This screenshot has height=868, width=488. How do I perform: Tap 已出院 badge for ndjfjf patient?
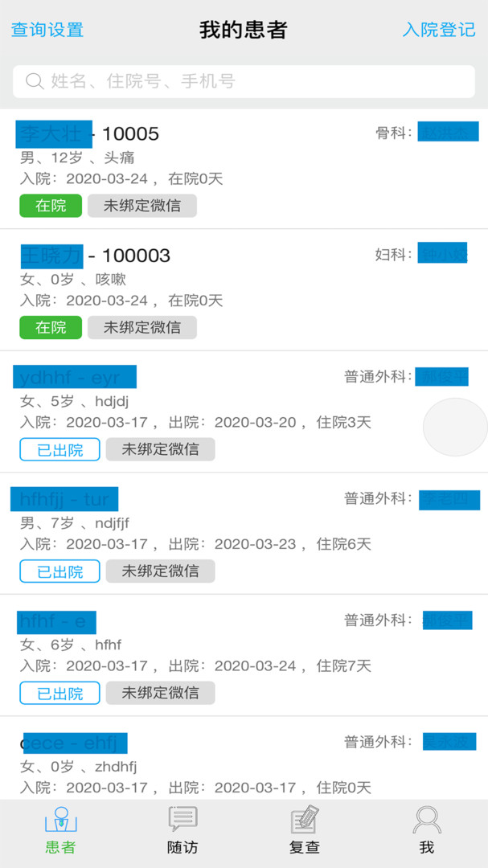pos(59,571)
